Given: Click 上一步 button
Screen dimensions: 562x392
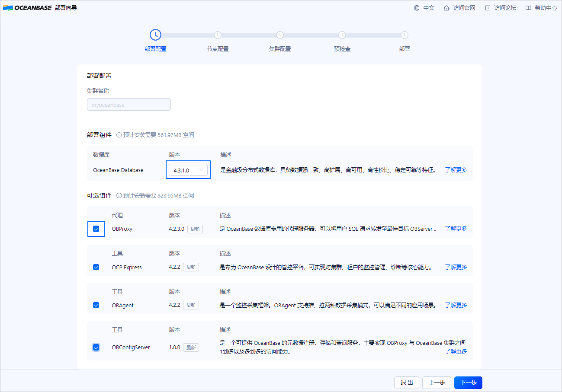Looking at the screenshot, I should click(437, 382).
